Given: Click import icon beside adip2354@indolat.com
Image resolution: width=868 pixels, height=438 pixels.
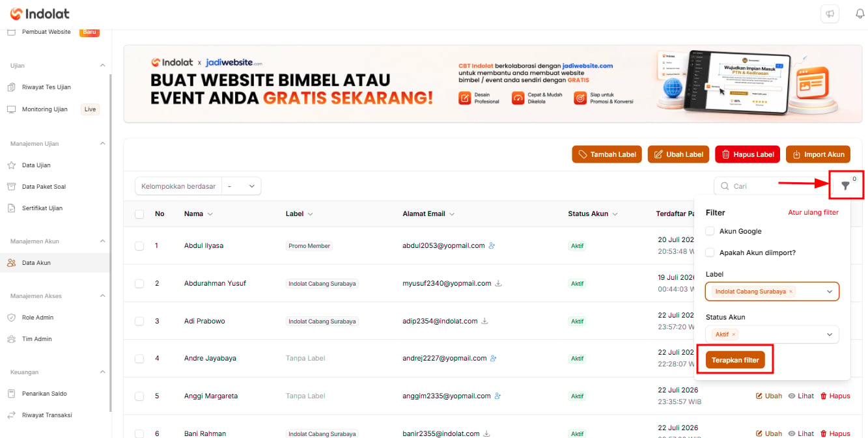Looking at the screenshot, I should tap(484, 321).
